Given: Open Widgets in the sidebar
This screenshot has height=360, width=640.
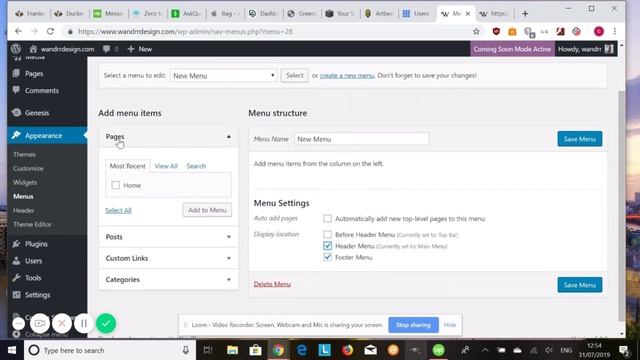Looking at the screenshot, I should [x=25, y=182].
